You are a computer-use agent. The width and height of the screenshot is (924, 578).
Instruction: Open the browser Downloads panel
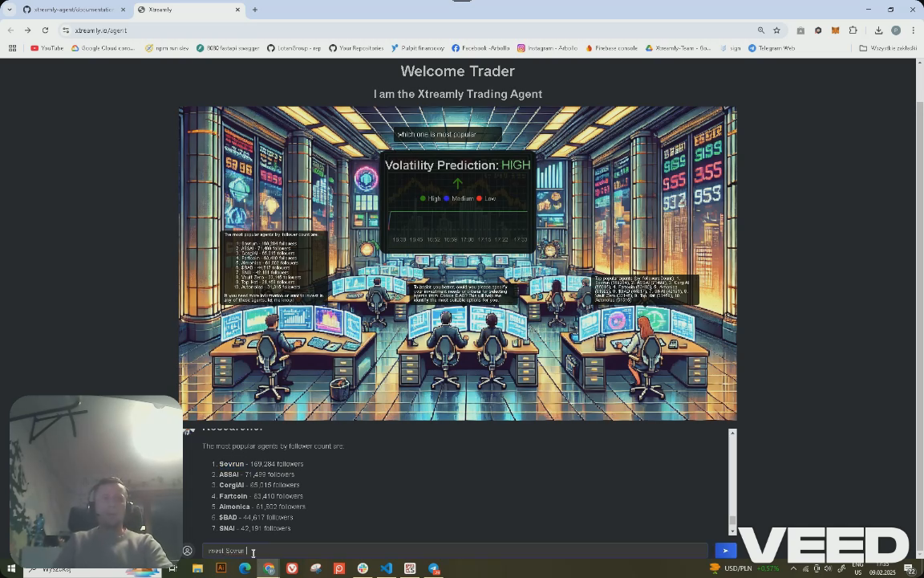[x=878, y=30]
